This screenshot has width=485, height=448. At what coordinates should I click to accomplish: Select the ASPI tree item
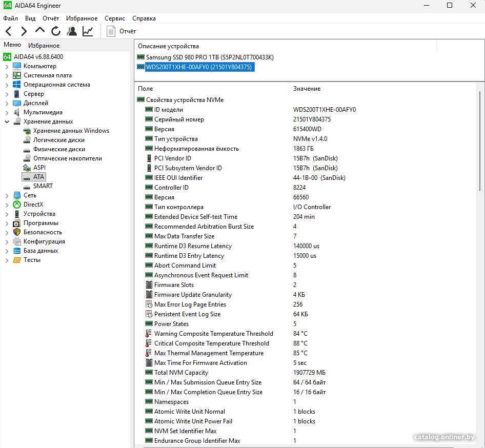pos(39,168)
